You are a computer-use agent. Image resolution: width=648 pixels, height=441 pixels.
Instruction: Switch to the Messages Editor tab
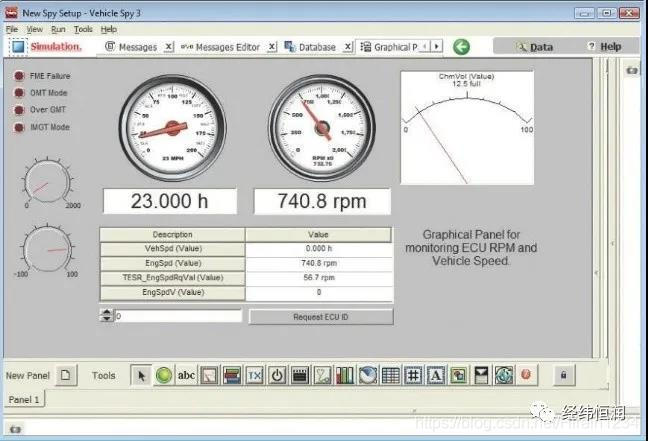pyautogui.click(x=220, y=47)
